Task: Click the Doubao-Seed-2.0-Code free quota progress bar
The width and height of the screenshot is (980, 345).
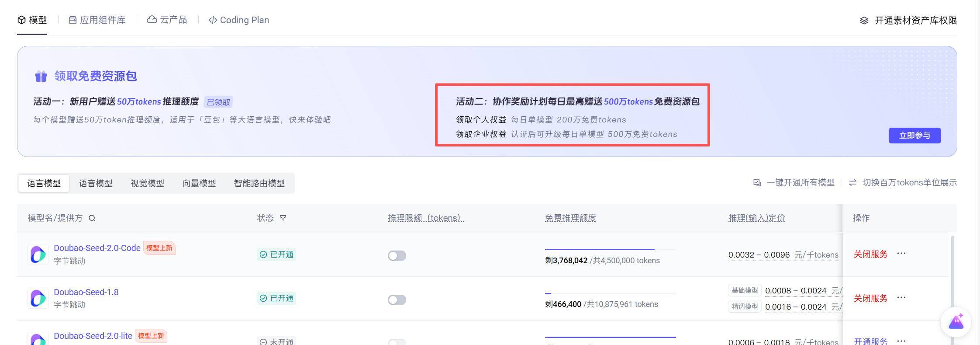Action: tap(610, 249)
